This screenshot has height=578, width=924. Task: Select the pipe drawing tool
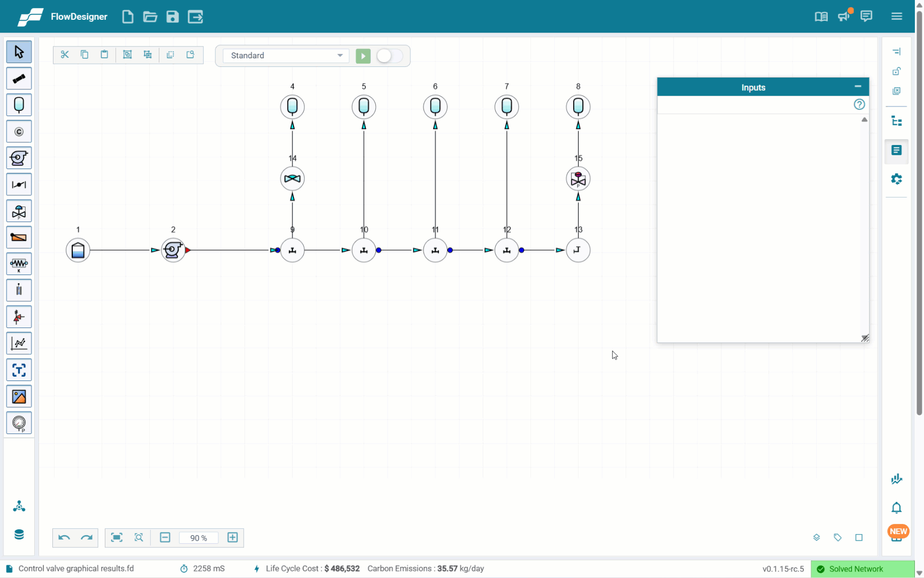[x=19, y=79]
